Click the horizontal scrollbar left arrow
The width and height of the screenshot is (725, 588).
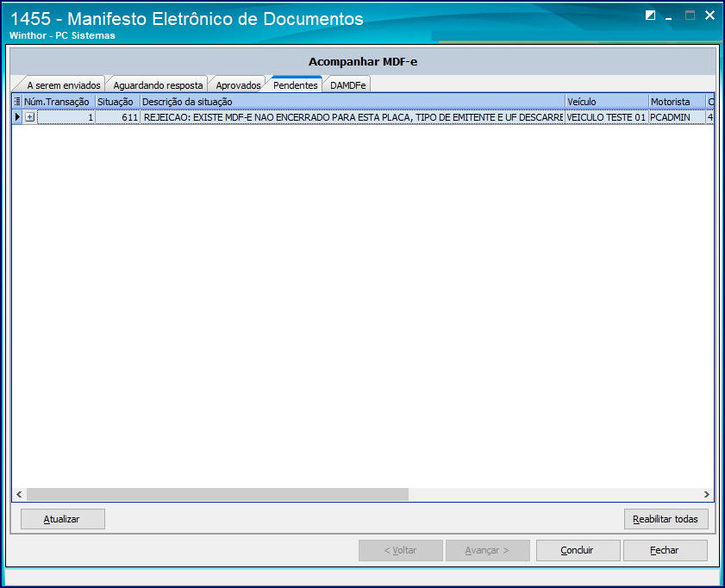19,494
